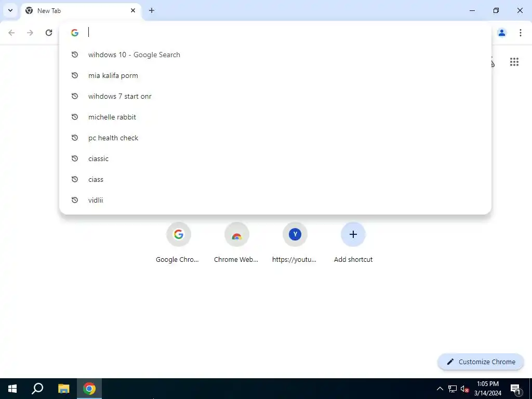This screenshot has width=532, height=399.
Task: Click the network tray icon
Action: point(453,389)
